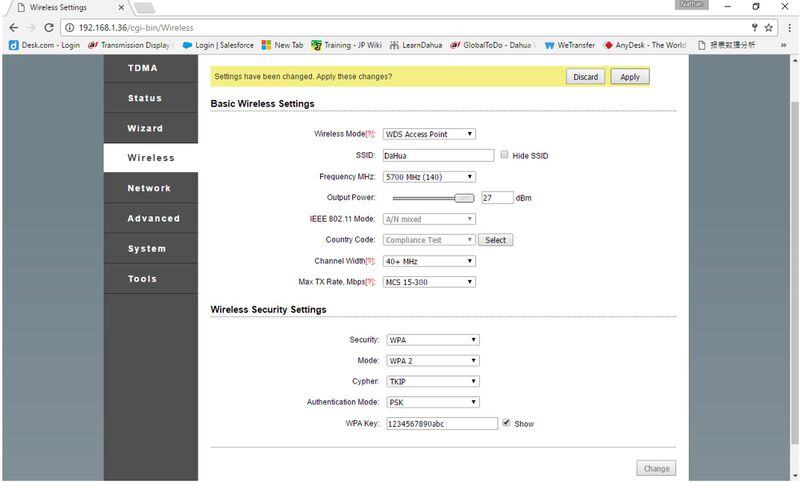The height and width of the screenshot is (482, 800).
Task: Open WeTransfer bookmark
Action: coord(569,45)
